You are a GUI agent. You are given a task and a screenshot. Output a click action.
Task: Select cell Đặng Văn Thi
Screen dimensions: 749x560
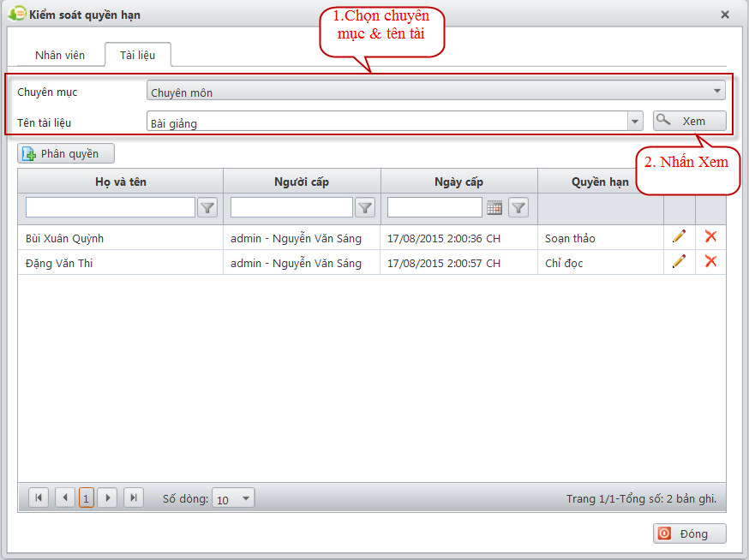(x=120, y=263)
